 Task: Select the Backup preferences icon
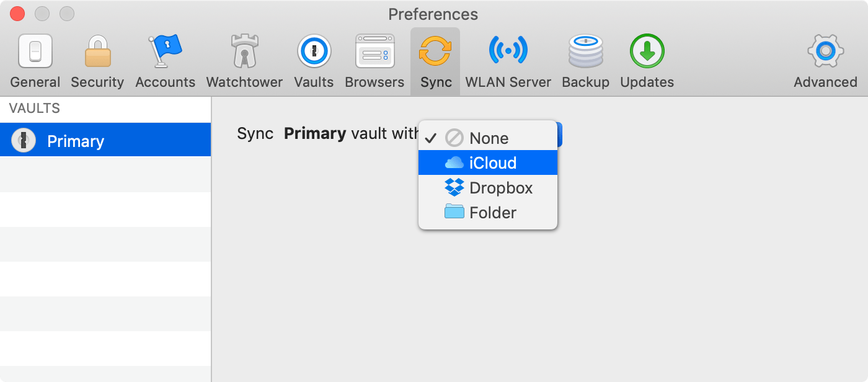(585, 59)
